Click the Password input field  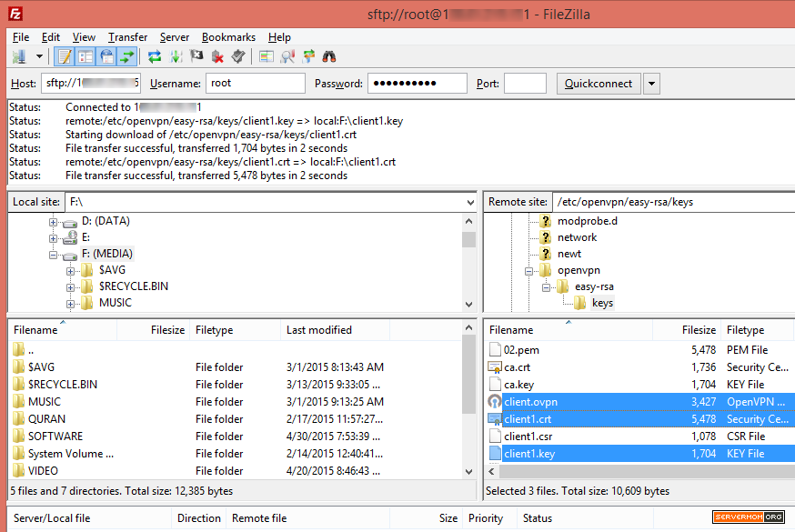pos(418,83)
